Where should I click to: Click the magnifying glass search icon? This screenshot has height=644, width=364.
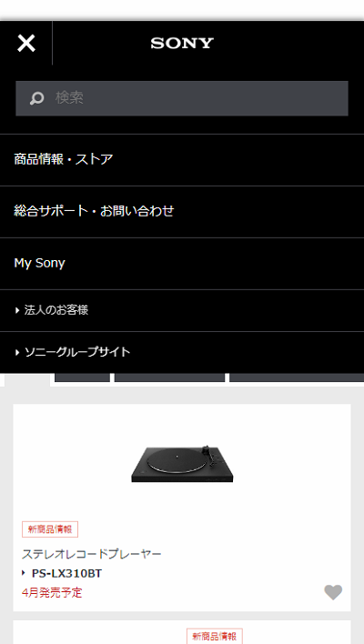tap(37, 98)
